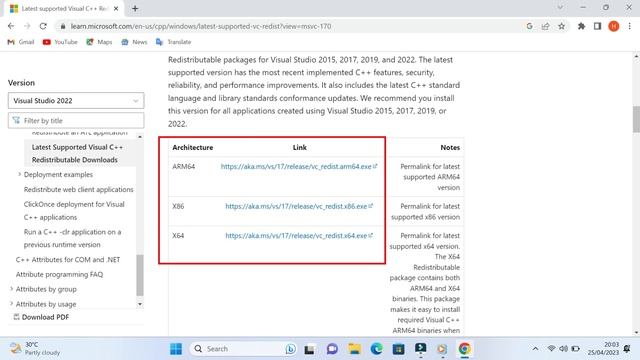Show hidden system tray icons
640x360 pixels.
coord(535,349)
